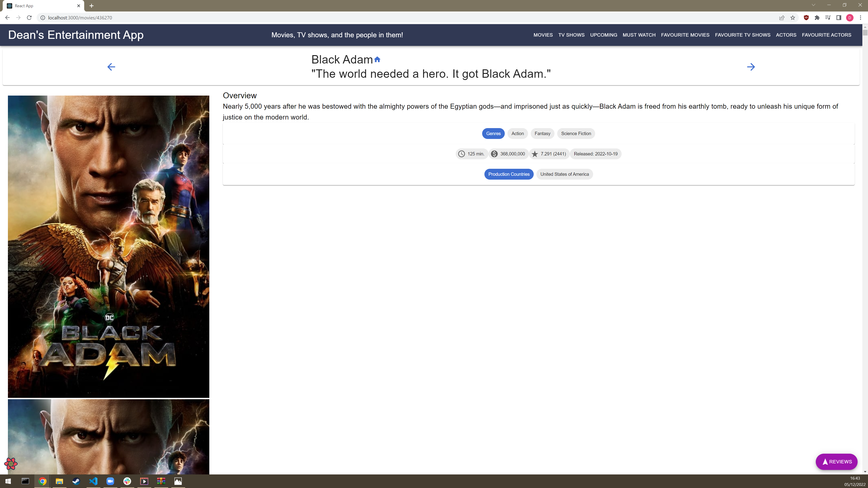Go forward using the blue right arrow
This screenshot has height=488, width=868.
pyautogui.click(x=751, y=67)
